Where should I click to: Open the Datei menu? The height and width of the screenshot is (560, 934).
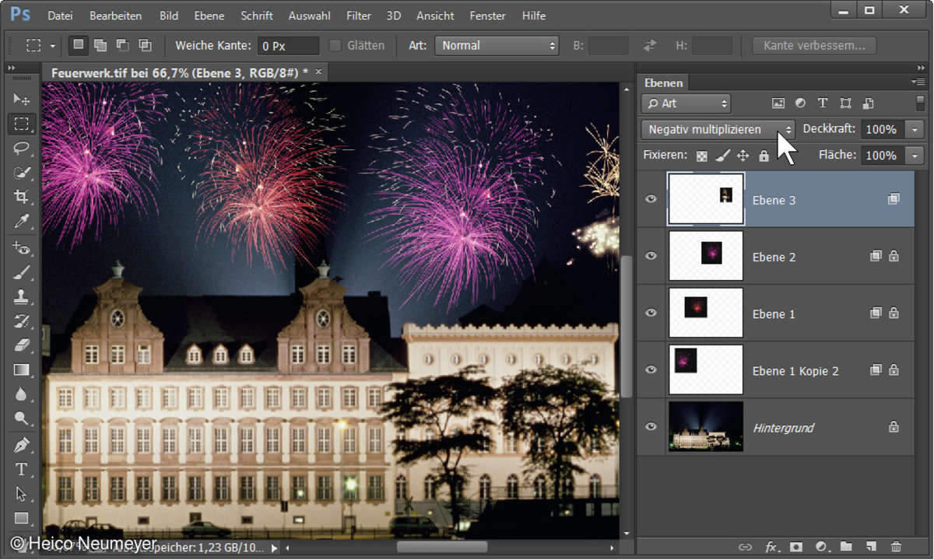61,16
